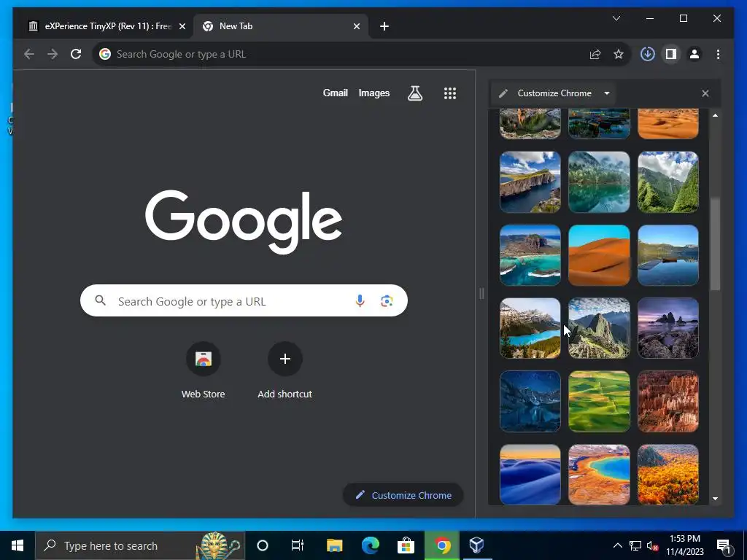Expand the Customize Chrome panel dropdown

606,93
